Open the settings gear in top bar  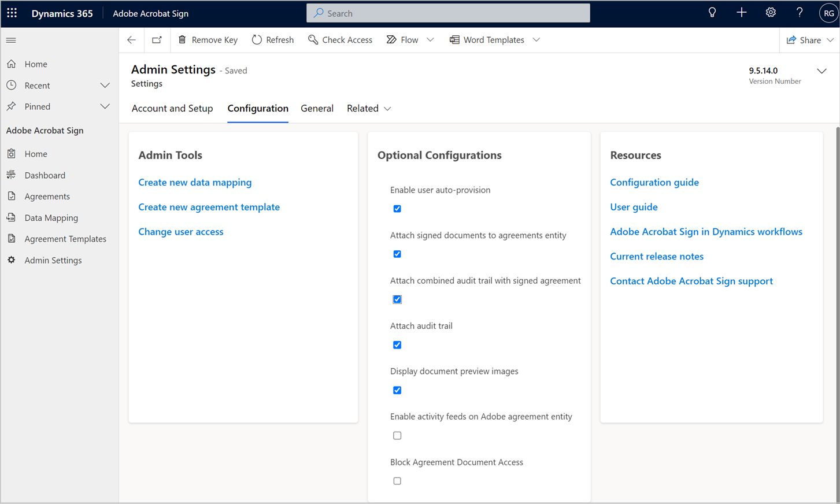pos(771,13)
